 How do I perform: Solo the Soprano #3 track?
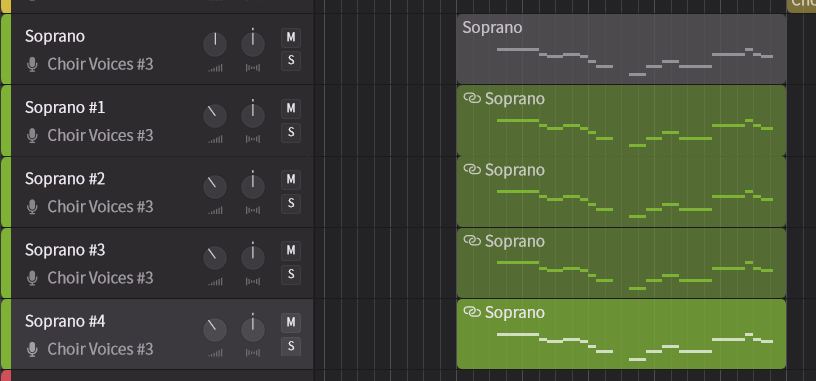[x=291, y=274]
